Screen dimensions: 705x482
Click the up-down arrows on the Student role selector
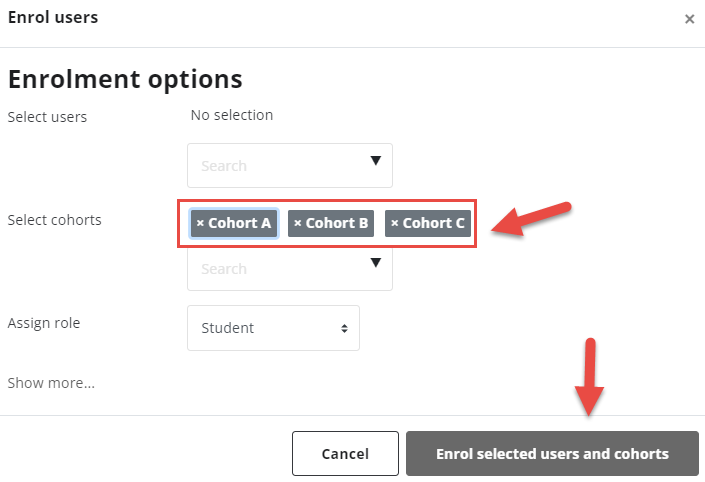click(344, 328)
